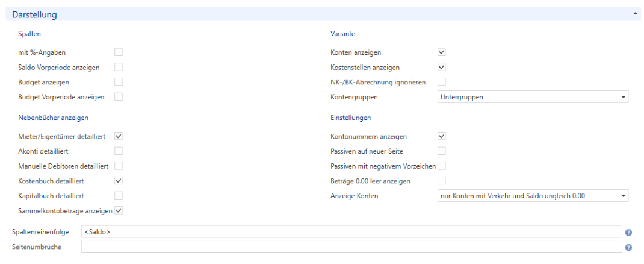
Task: Tick 'Manuelle Debitoren detailliert' checkbox
Action: 119,166
